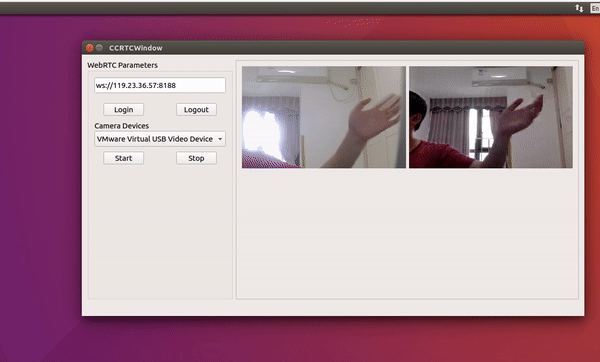
Task: Close the CCRTCWindow window
Action: pos(90,48)
